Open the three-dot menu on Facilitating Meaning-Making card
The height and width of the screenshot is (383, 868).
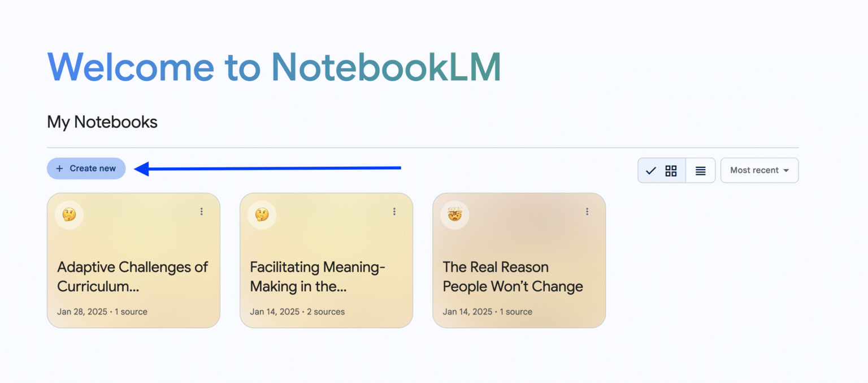click(x=394, y=211)
